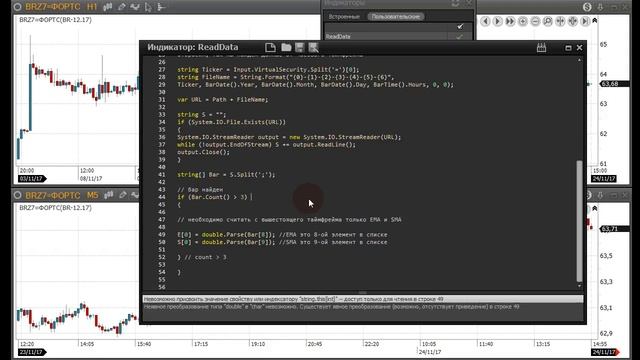
Task: Click the save-as icon in ReadData editor toolbar
Action: [313, 47]
